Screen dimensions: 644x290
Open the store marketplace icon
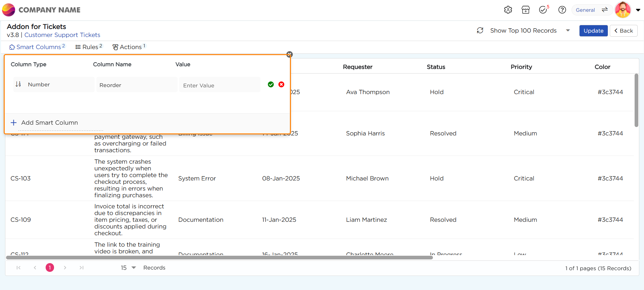[x=526, y=10]
